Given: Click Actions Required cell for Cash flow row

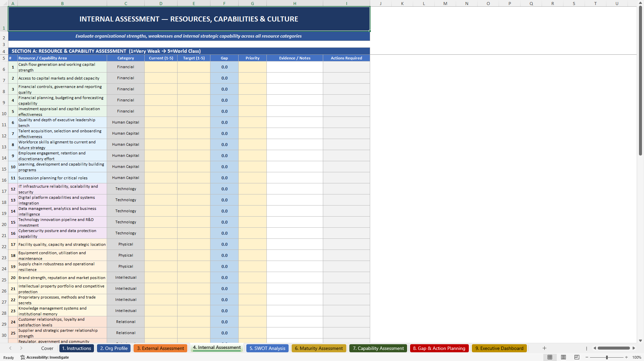Looking at the screenshot, I should 346,67.
